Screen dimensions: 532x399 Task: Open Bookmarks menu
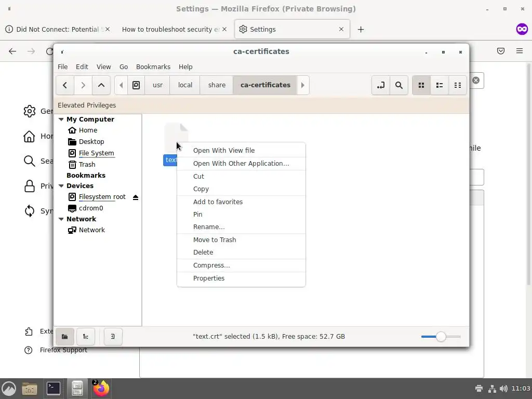153,67
